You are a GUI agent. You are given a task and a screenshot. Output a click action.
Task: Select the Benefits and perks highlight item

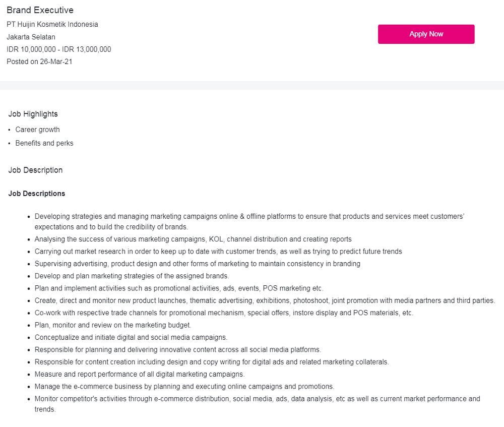44,143
